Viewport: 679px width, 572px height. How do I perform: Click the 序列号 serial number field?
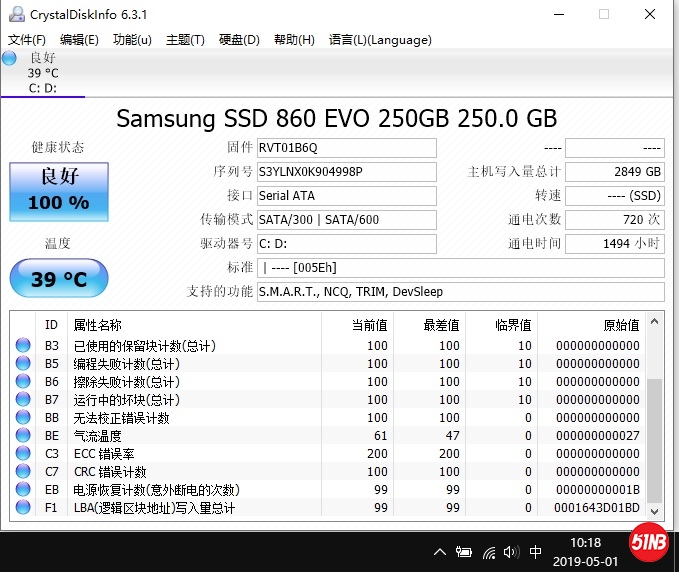(x=346, y=172)
